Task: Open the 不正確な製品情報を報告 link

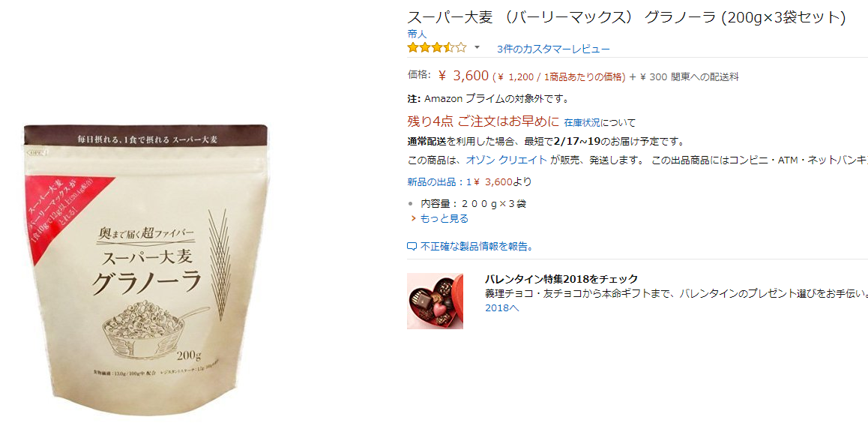Action: coord(476,246)
